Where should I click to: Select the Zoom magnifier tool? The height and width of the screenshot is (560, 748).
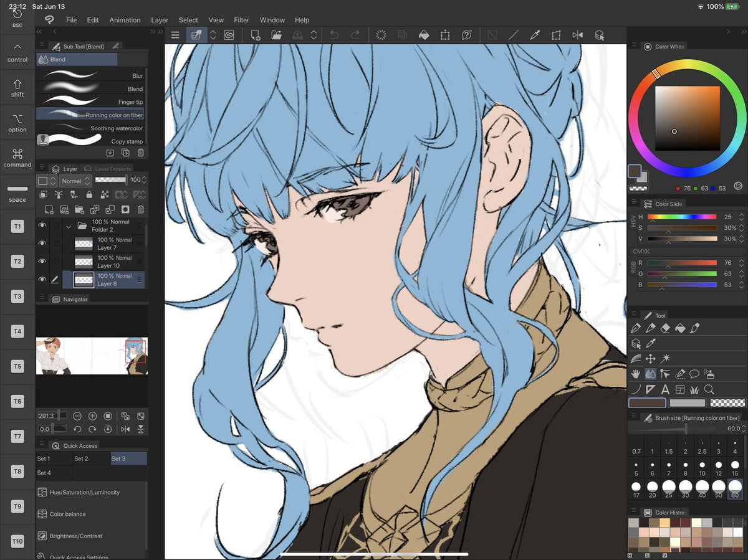(709, 389)
